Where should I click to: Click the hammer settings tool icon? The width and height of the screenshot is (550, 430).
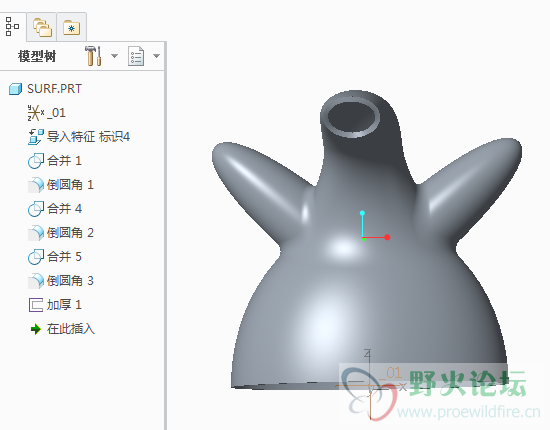pyautogui.click(x=93, y=55)
